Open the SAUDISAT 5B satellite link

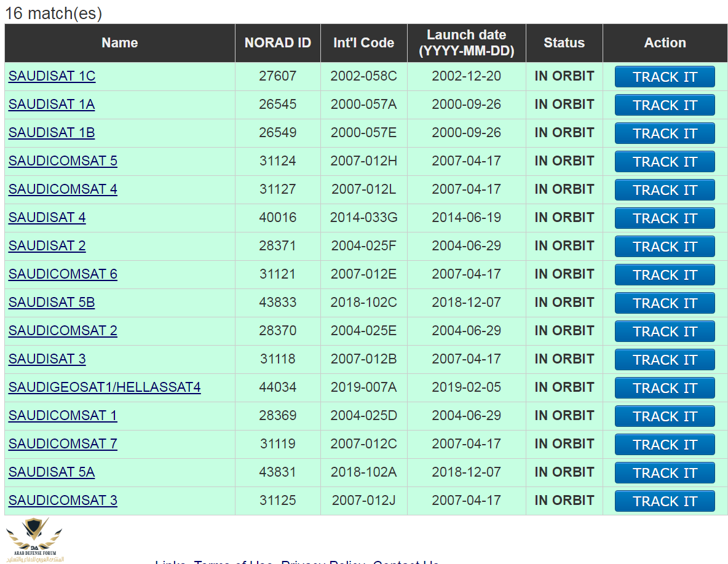click(x=52, y=303)
